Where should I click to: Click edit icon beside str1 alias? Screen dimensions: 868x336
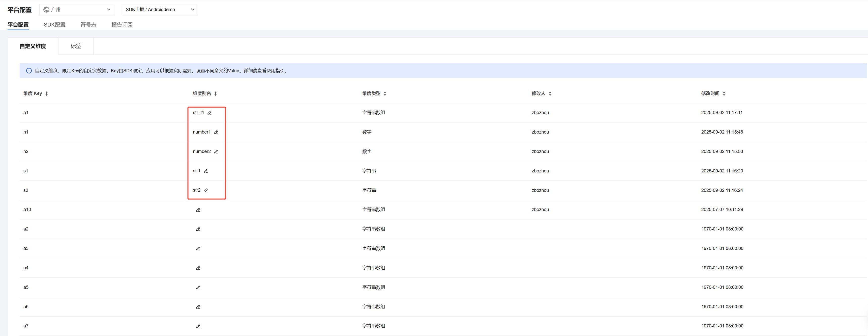(x=205, y=171)
